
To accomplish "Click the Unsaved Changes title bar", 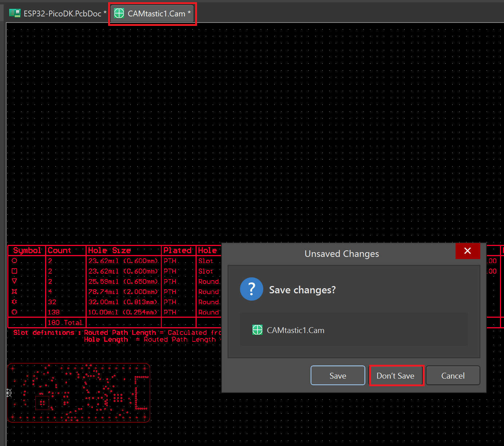I will 341,254.
